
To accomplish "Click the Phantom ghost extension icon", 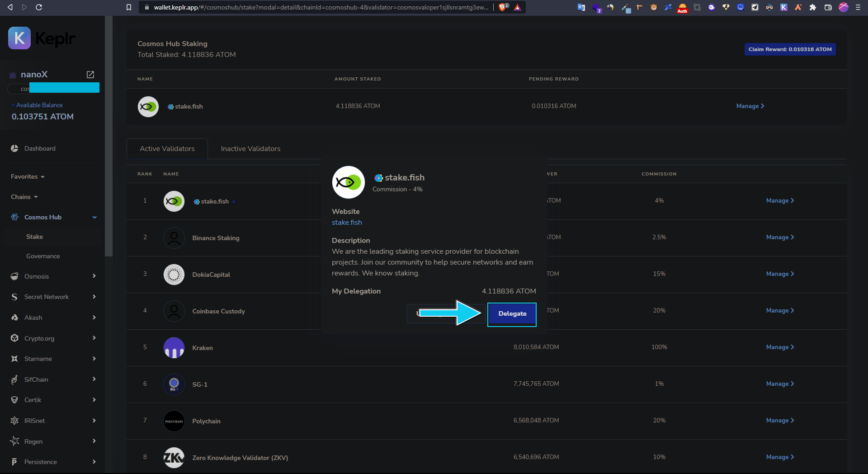I will tap(712, 7).
